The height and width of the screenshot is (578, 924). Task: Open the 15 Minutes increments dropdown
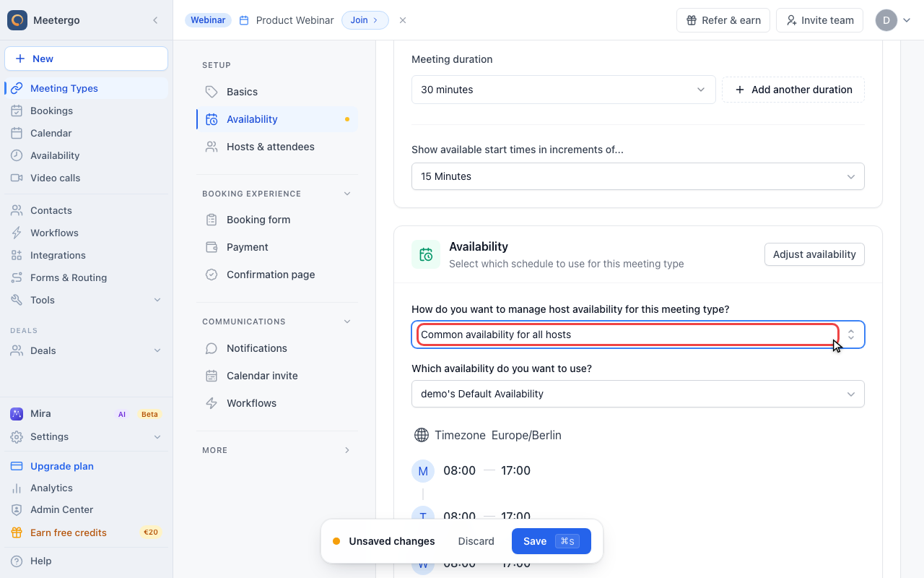[x=638, y=176]
